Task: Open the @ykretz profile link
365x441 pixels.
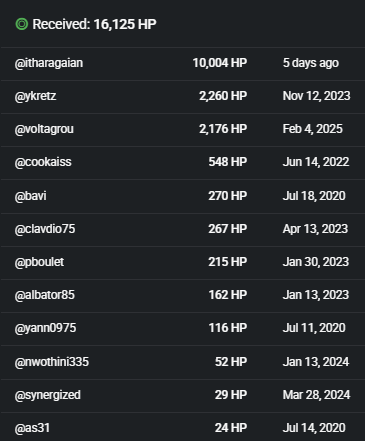Action: point(35,96)
